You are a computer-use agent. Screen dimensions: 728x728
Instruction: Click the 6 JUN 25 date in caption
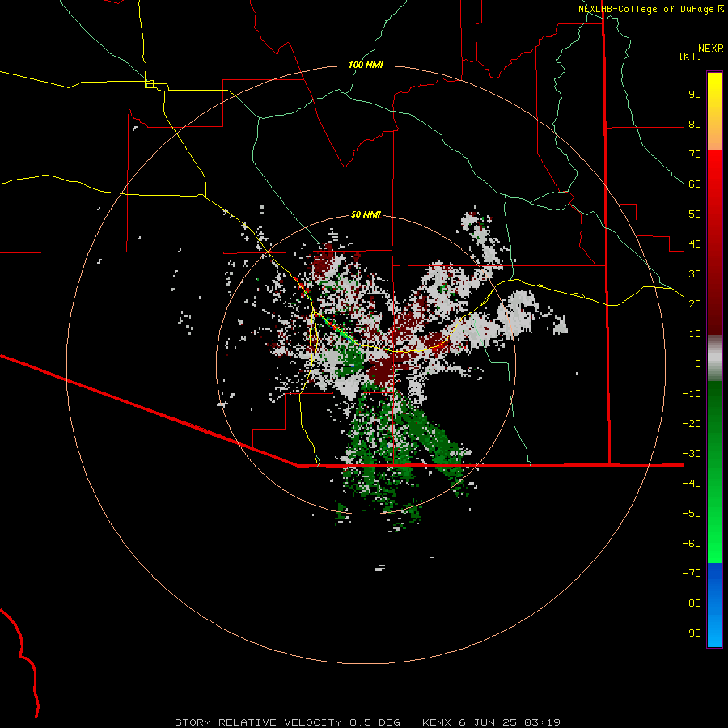coord(488,722)
